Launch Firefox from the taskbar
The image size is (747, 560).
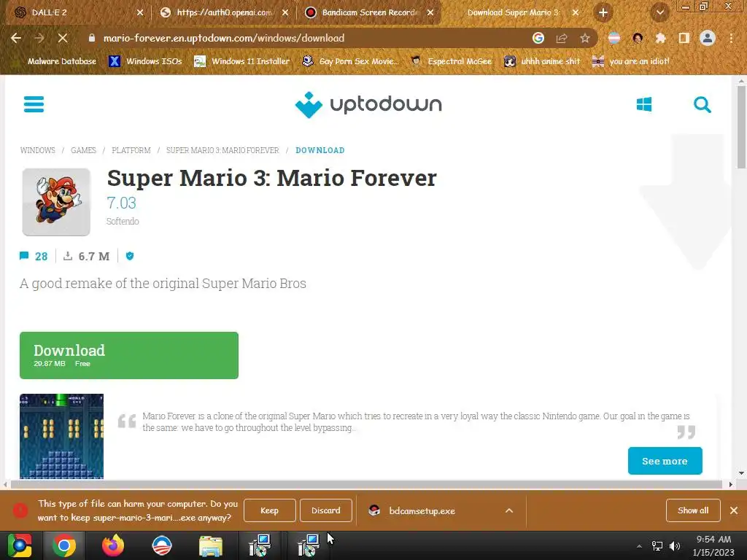click(113, 545)
